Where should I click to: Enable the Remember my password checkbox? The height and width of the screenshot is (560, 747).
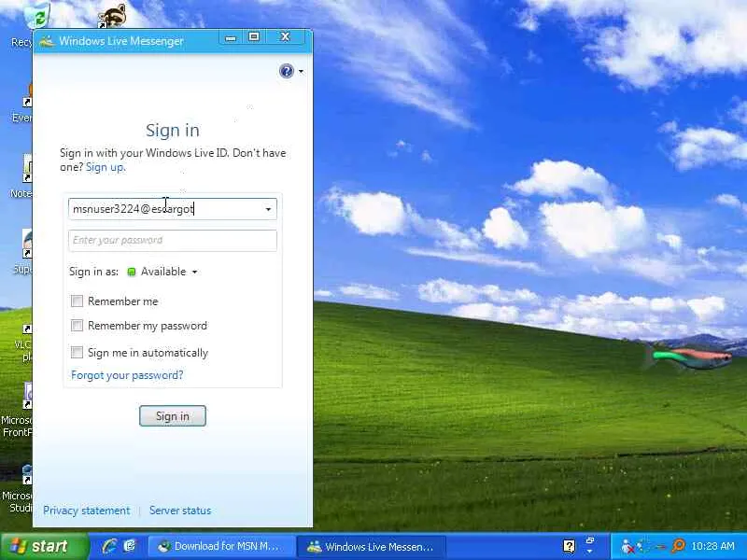(77, 325)
